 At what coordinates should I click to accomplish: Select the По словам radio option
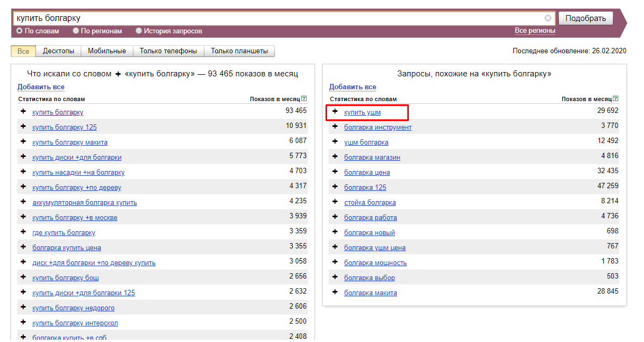coord(19,31)
